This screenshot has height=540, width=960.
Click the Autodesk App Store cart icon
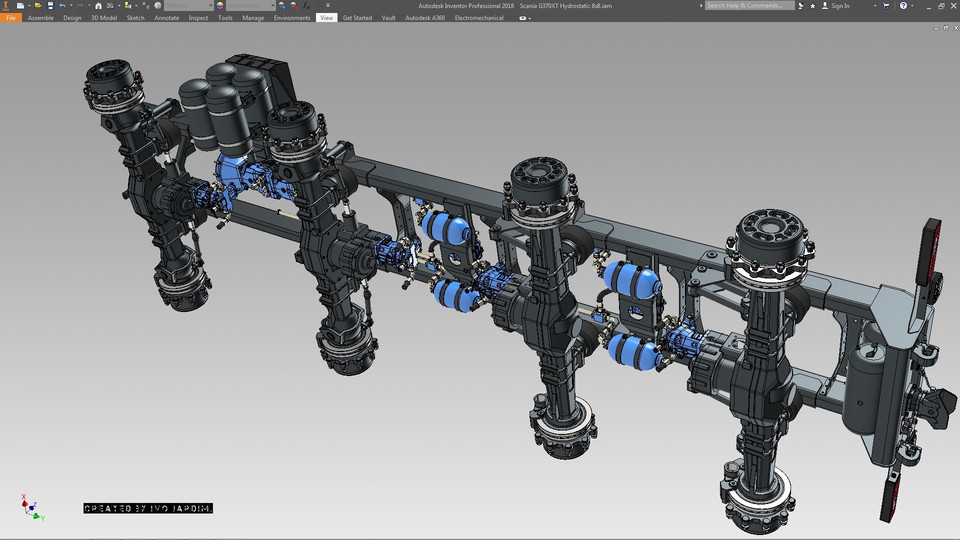pos(888,6)
